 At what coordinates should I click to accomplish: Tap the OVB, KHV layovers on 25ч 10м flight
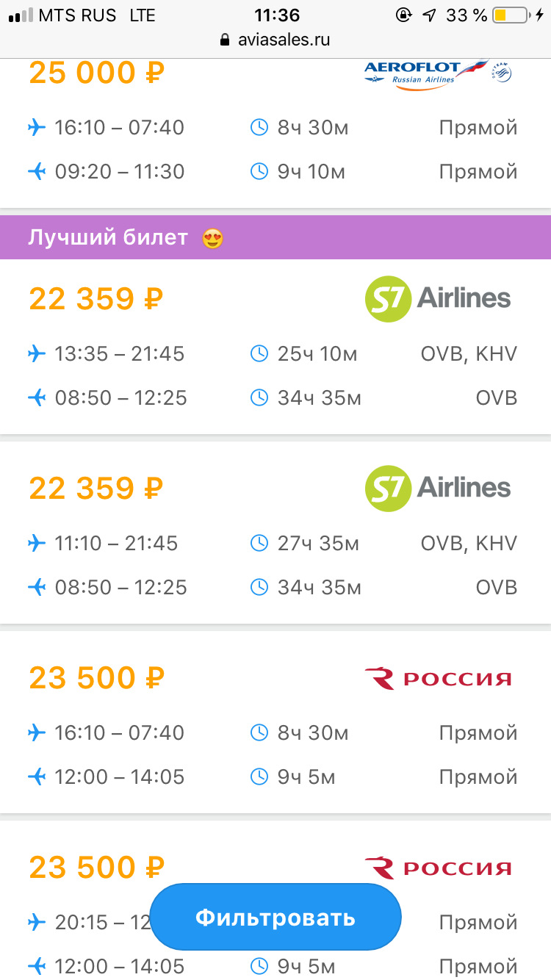coord(469,354)
